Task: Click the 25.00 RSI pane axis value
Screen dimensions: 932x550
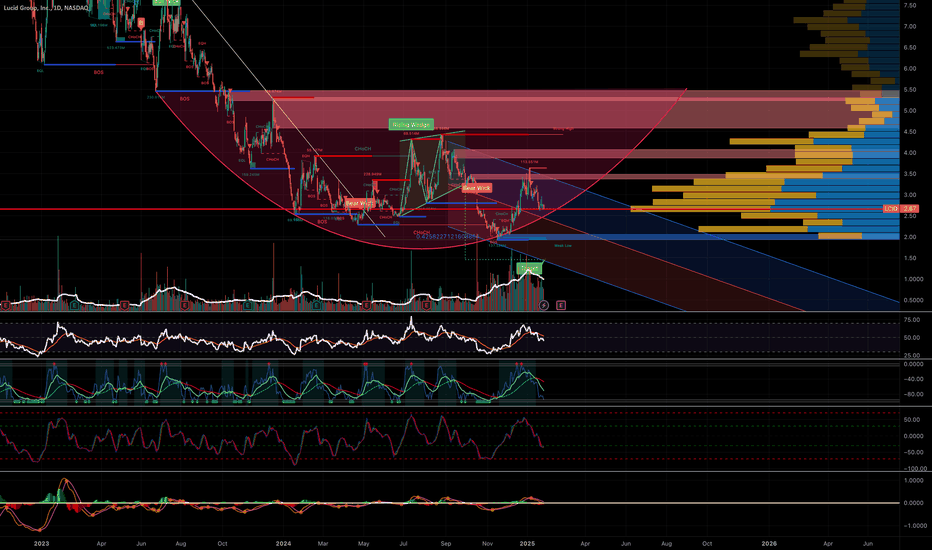Action: pyautogui.click(x=912, y=356)
